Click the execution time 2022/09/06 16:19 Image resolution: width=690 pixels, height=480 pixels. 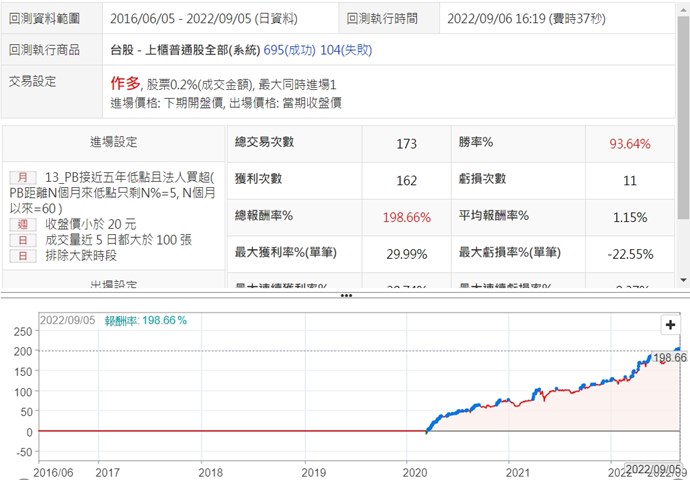(x=497, y=19)
